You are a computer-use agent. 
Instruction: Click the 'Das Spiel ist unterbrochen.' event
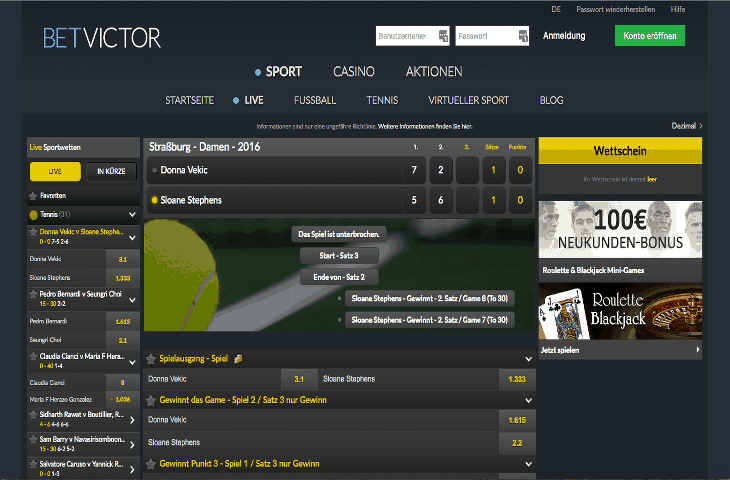339,234
